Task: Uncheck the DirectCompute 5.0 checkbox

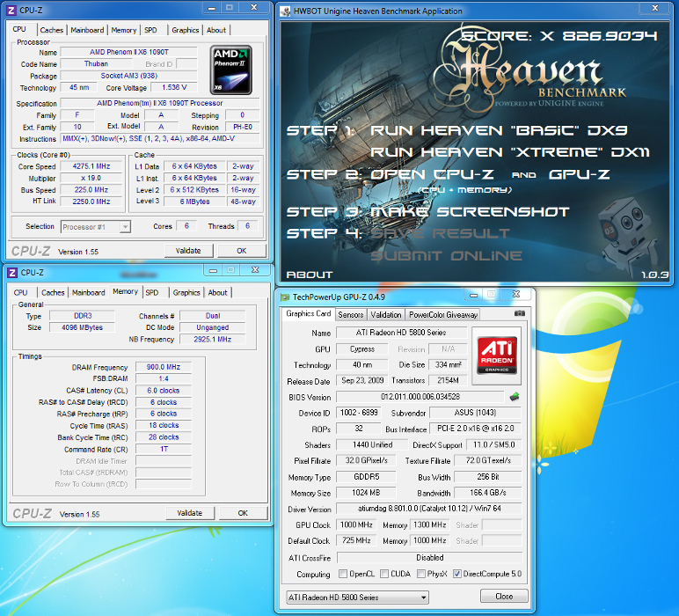Action: pyautogui.click(x=456, y=574)
